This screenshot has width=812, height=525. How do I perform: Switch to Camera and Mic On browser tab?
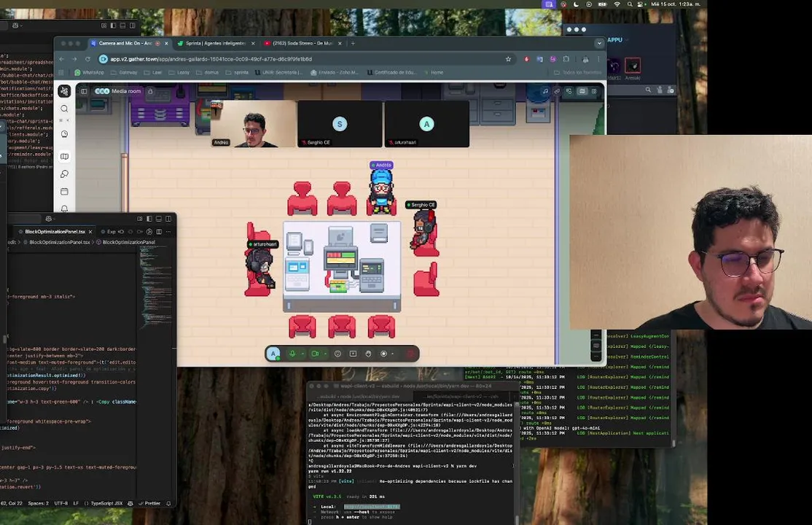coord(130,44)
